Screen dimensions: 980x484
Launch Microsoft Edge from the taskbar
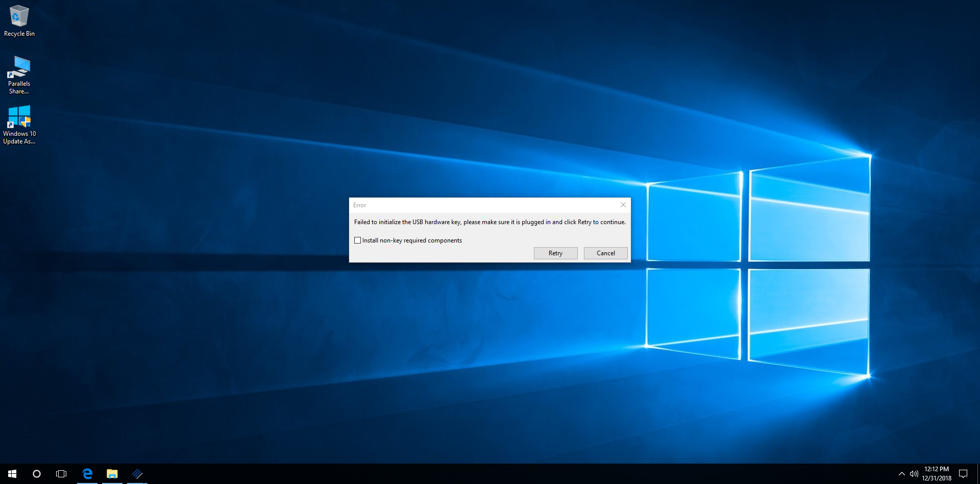[x=87, y=474]
